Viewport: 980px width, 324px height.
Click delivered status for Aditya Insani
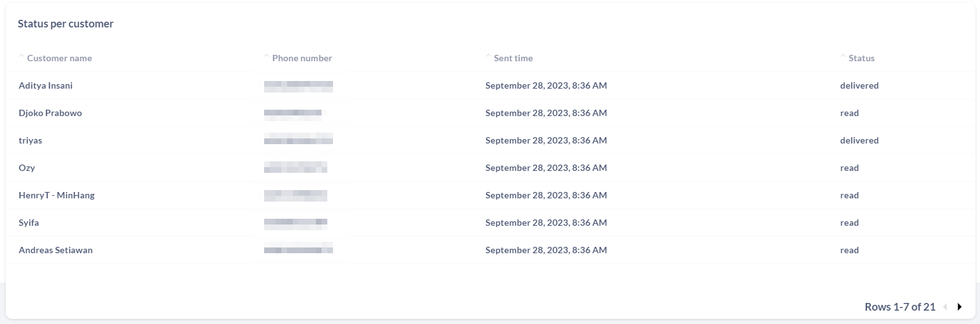[859, 85]
